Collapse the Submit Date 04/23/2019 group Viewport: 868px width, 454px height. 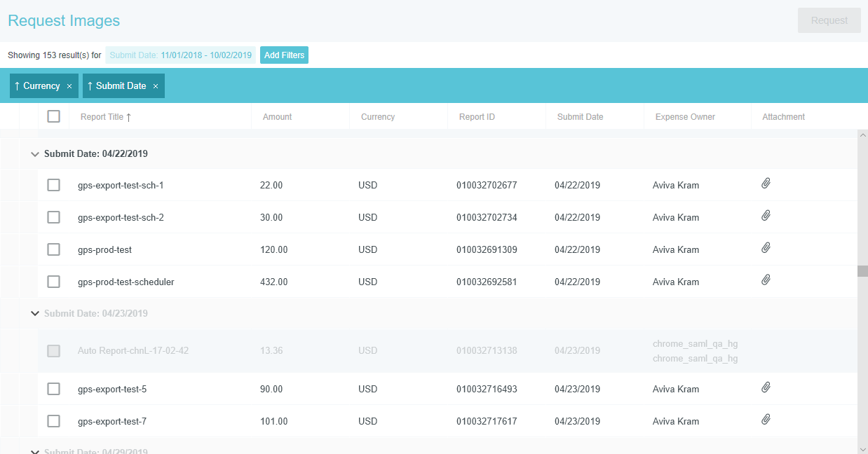click(x=34, y=313)
